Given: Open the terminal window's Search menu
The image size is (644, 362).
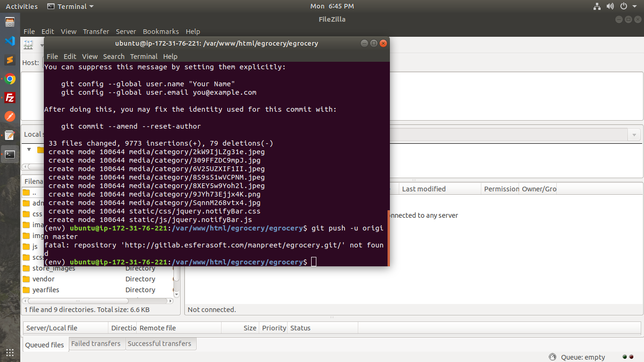Looking at the screenshot, I should pos(114,56).
